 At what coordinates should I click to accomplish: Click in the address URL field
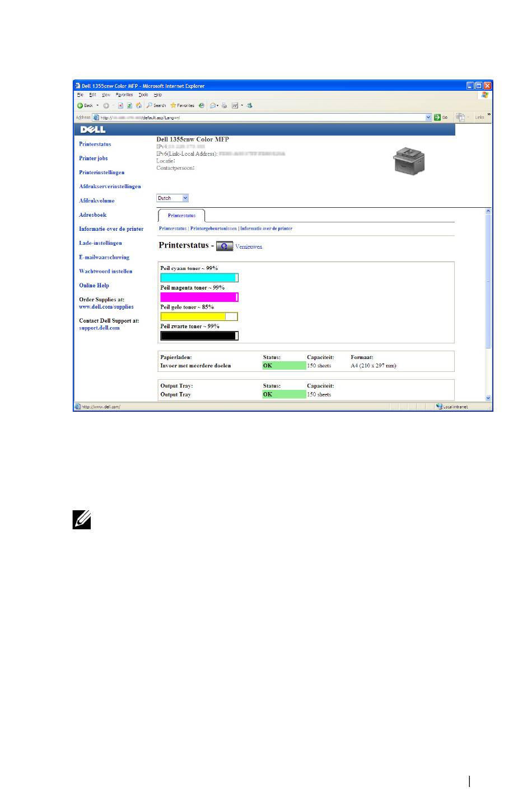pyautogui.click(x=262, y=118)
